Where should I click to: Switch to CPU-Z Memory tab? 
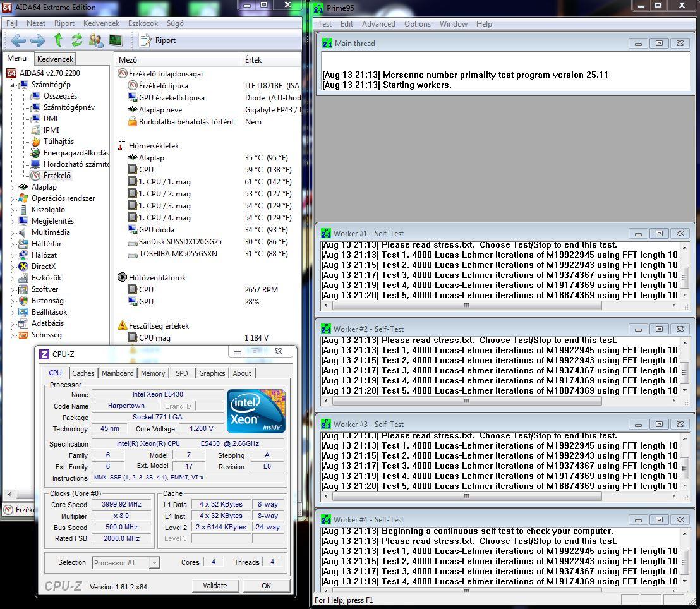click(153, 373)
